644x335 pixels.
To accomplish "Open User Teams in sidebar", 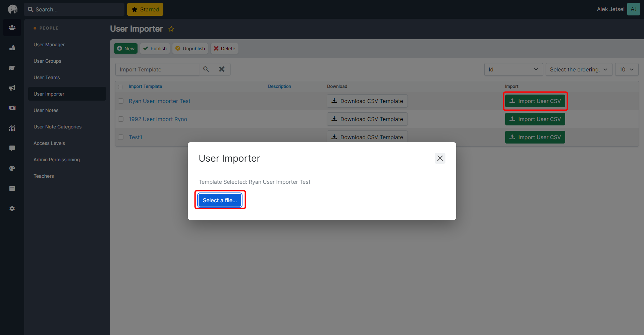I will [x=67, y=77].
